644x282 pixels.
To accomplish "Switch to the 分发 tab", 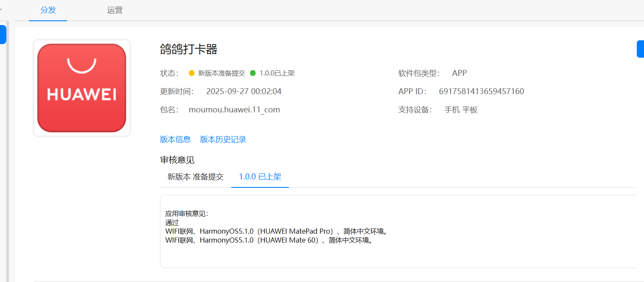I will tap(48, 10).
